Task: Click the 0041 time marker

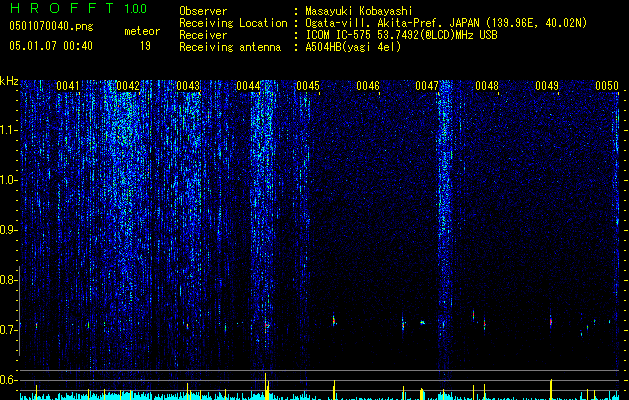Action: pos(68,86)
